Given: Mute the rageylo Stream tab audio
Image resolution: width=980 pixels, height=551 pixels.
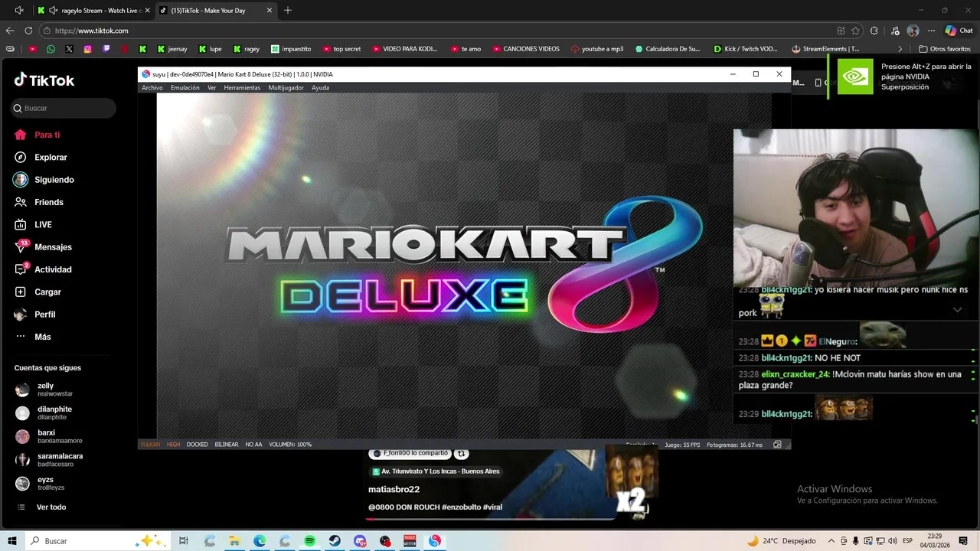Looking at the screenshot, I should (53, 11).
